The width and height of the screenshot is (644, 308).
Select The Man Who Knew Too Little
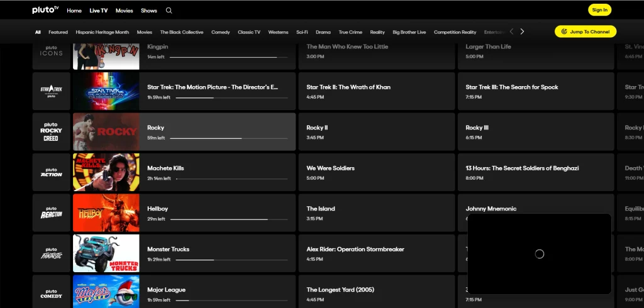click(377, 57)
